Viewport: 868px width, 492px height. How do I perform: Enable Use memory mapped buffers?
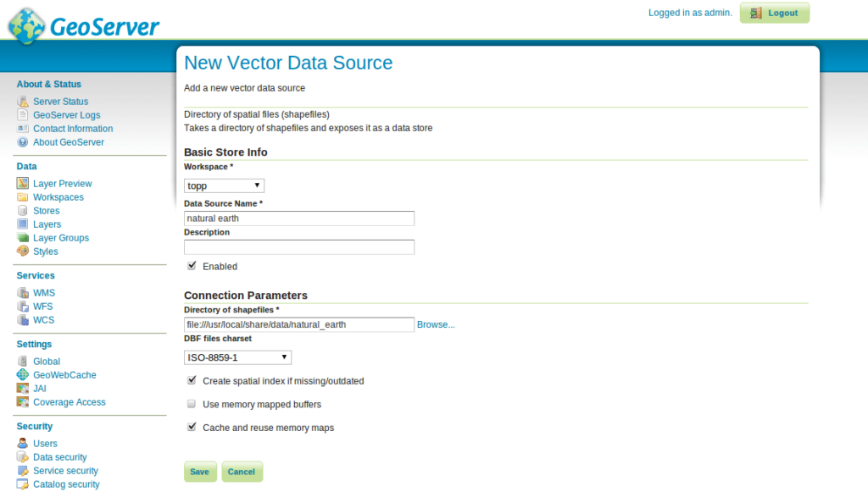pyautogui.click(x=192, y=404)
